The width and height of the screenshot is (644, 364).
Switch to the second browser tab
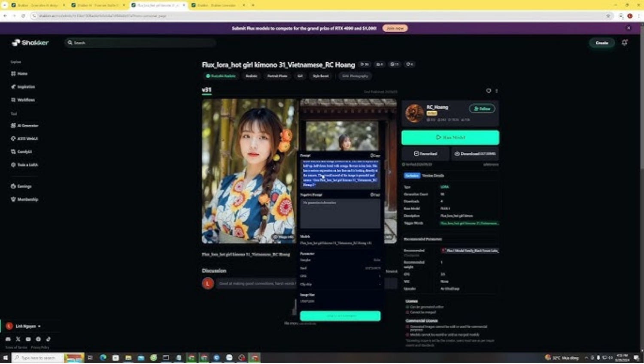(x=98, y=5)
